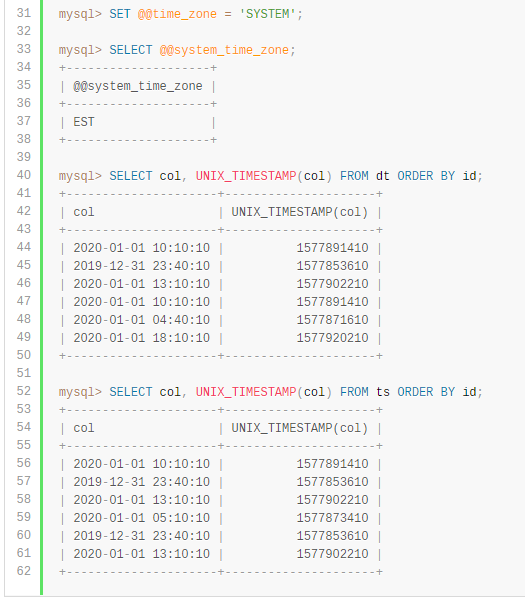
Task: Click value 1577873410 in ts results
Action: point(333,518)
